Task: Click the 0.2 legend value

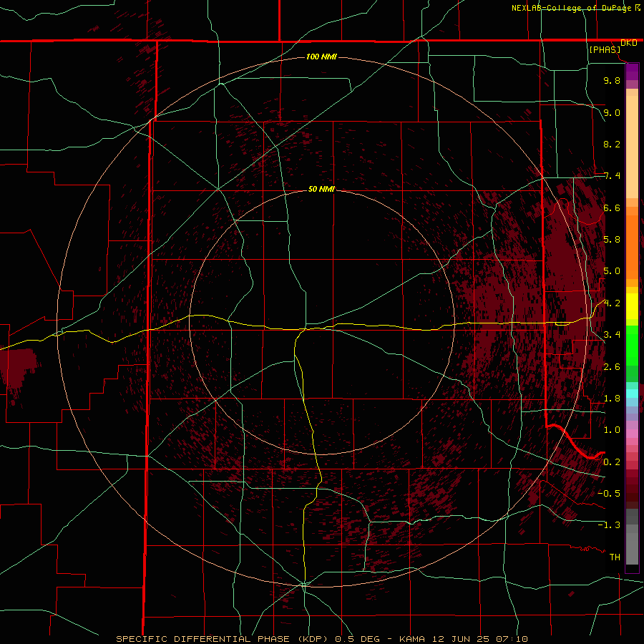Action: (612, 462)
